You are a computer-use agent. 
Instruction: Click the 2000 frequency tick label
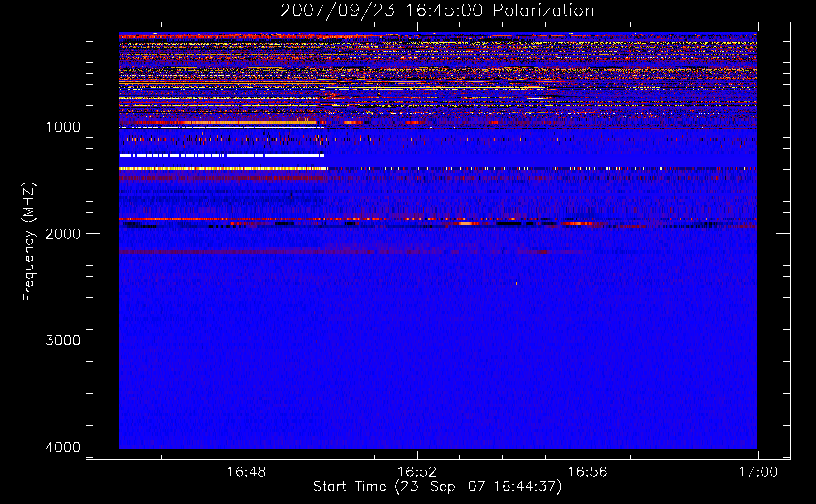[x=63, y=233]
